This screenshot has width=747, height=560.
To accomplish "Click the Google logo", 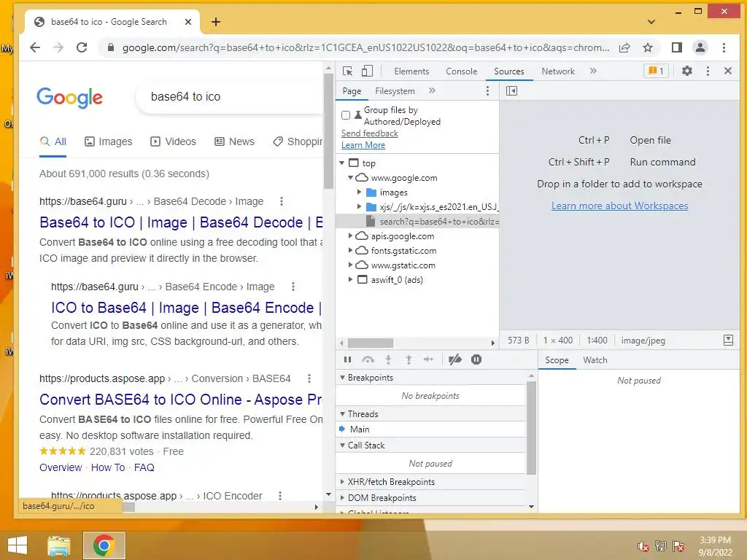I will tap(69, 97).
